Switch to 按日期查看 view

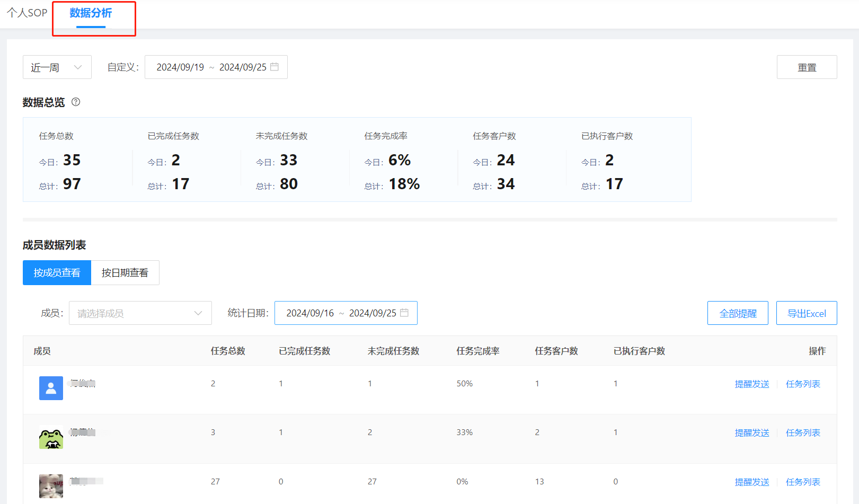click(x=125, y=272)
